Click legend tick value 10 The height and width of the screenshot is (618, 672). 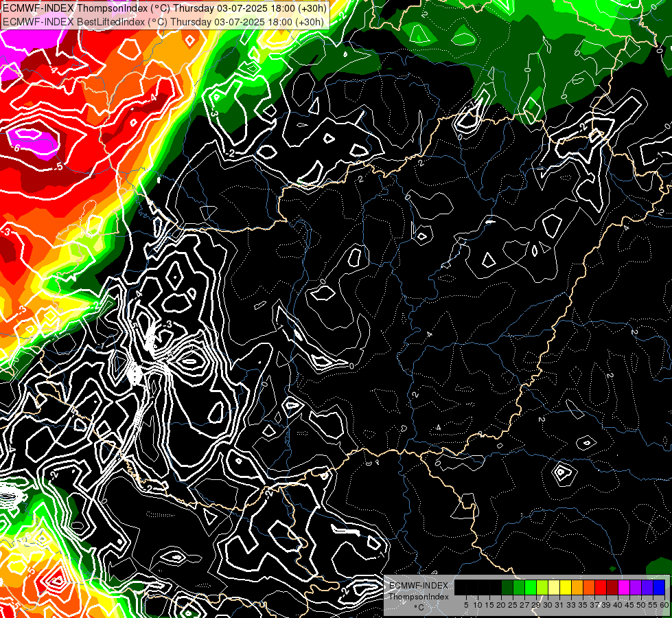pos(478,605)
